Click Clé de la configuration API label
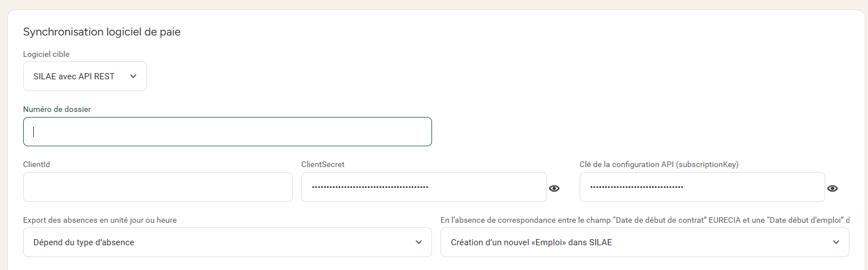 point(659,164)
